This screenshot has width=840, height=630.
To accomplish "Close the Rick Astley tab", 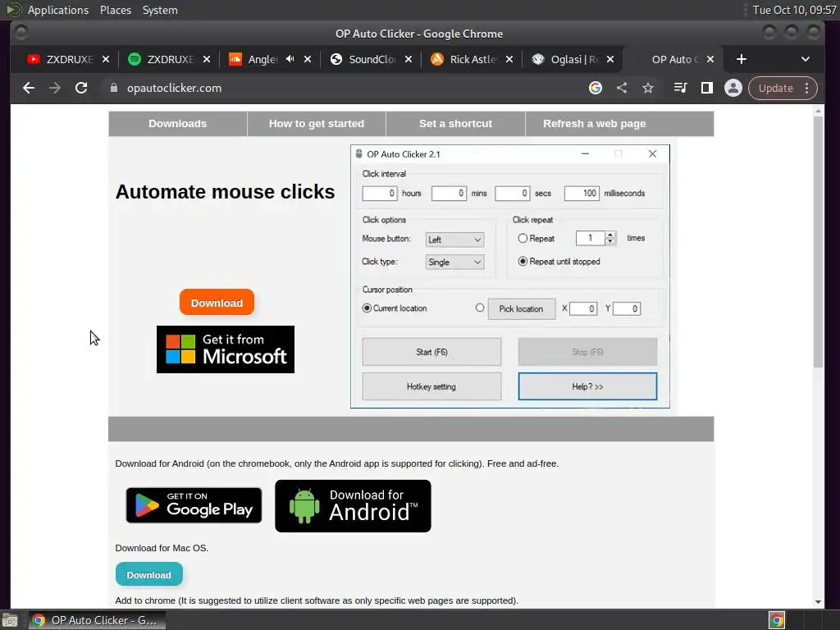I will [x=509, y=59].
